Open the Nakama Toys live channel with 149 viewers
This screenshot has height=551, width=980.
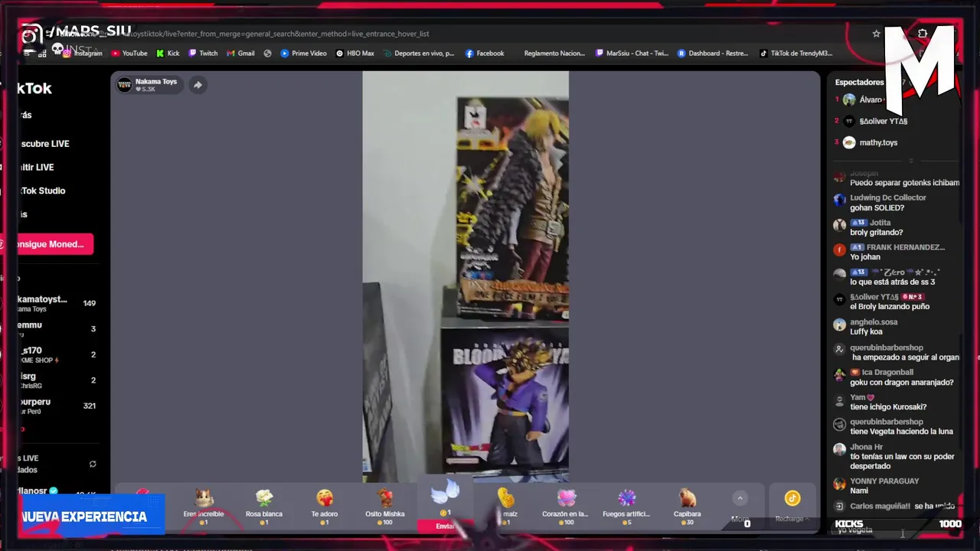57,304
